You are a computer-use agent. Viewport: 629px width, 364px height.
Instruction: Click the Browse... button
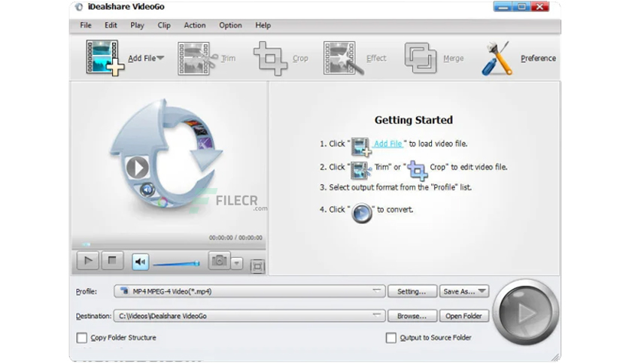[412, 316]
